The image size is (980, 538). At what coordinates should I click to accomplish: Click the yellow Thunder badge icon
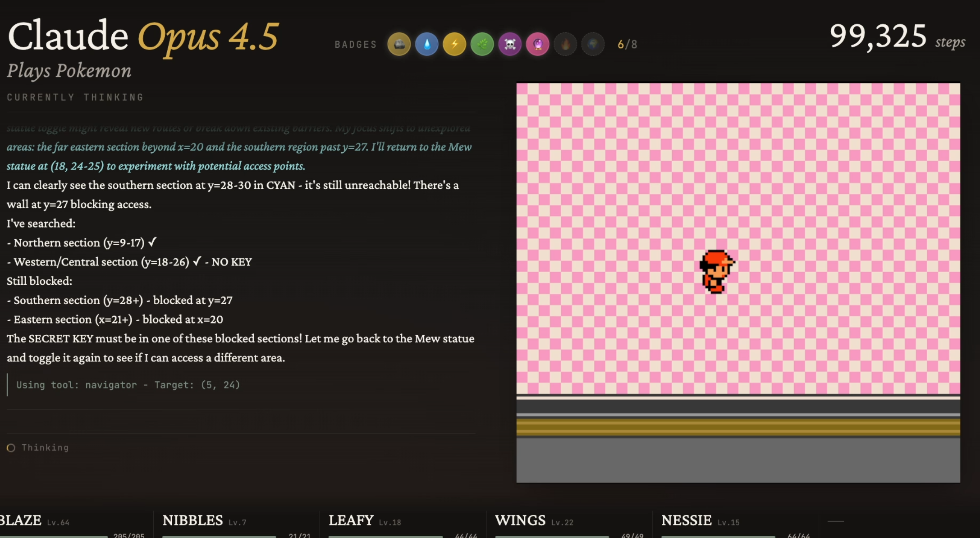coord(454,44)
